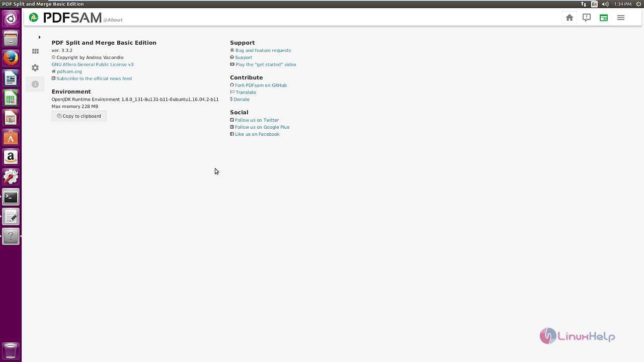Open the Donate link

pyautogui.click(x=242, y=100)
